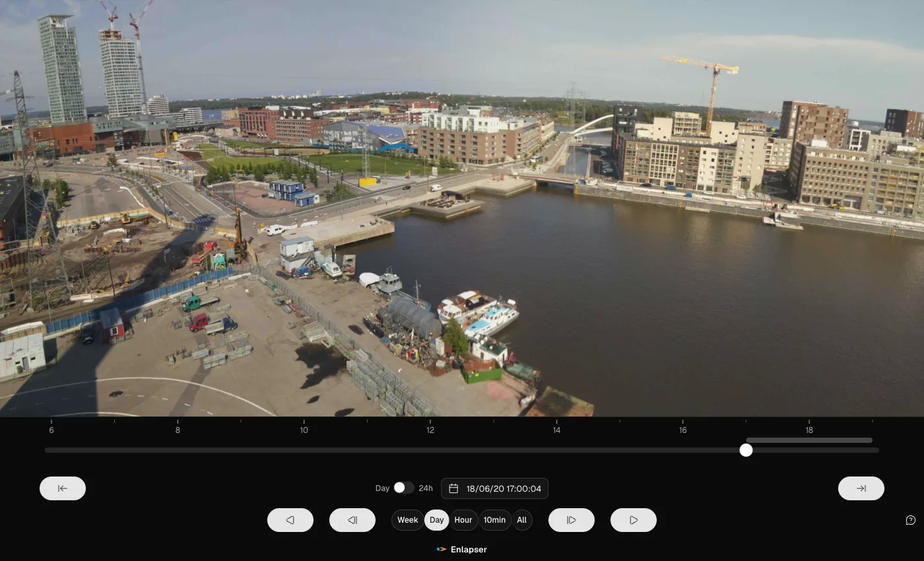Image resolution: width=924 pixels, height=561 pixels.
Task: Open the date field showing 18/06/20 17:00:04
Action: 495,488
